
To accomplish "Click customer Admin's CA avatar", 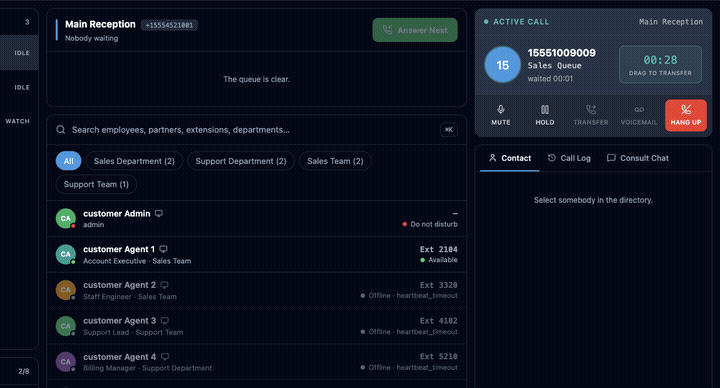I will [x=66, y=219].
